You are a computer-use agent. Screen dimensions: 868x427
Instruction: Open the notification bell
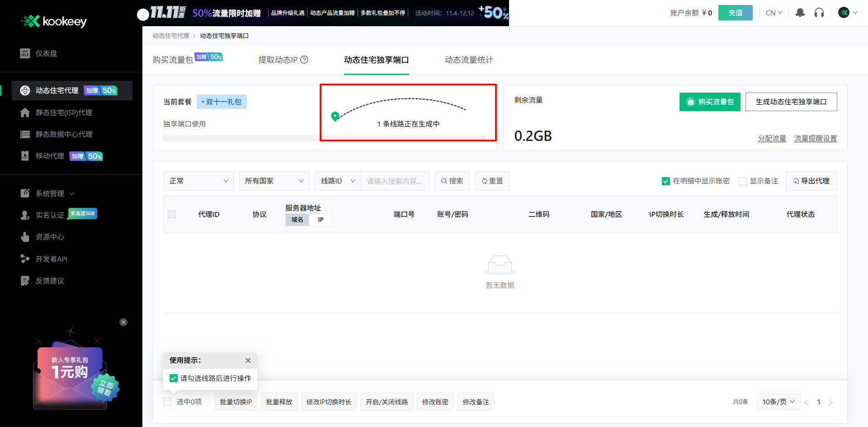[x=800, y=13]
